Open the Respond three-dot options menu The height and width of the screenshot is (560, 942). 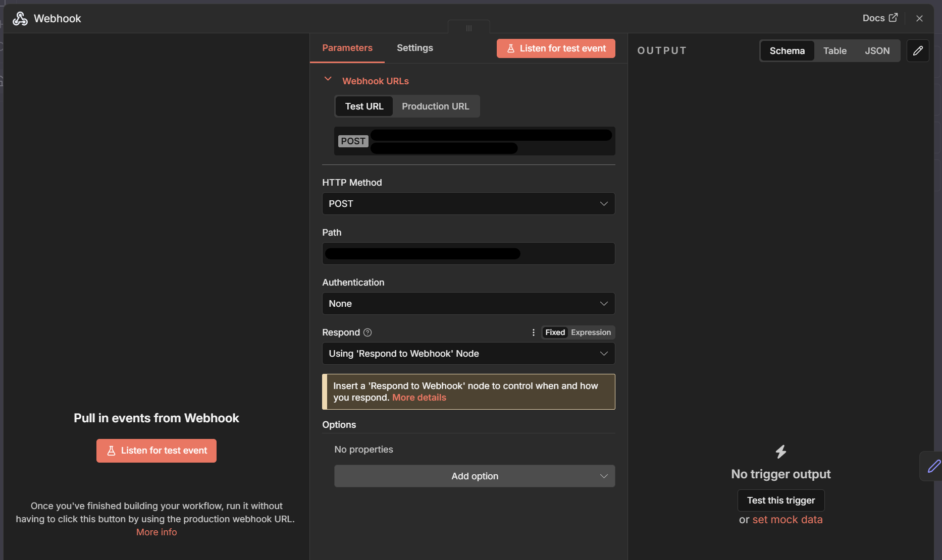533,332
